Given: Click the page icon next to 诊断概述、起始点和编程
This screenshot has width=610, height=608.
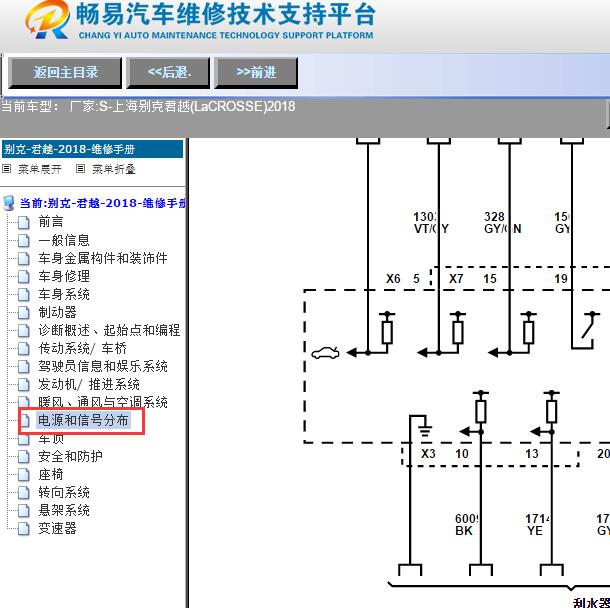Looking at the screenshot, I should tap(24, 331).
